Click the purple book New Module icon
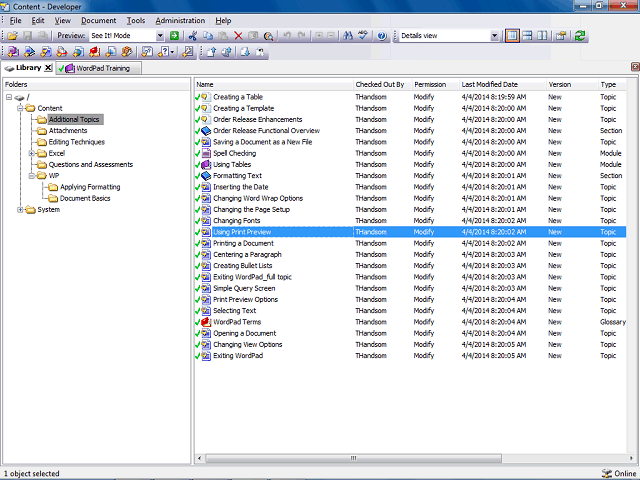This screenshot has height=480, width=640. 13,52
